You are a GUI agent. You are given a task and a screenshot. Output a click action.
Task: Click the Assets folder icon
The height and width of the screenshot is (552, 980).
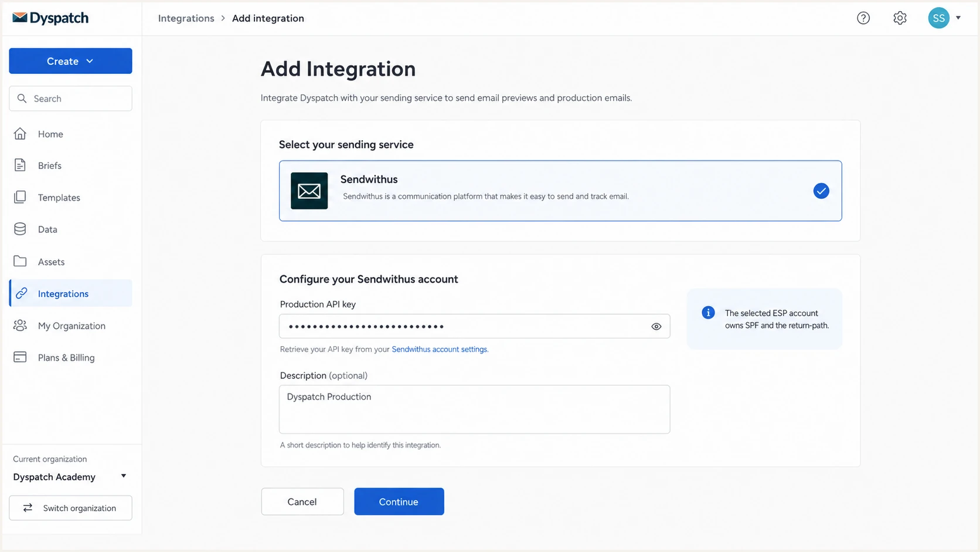click(20, 261)
